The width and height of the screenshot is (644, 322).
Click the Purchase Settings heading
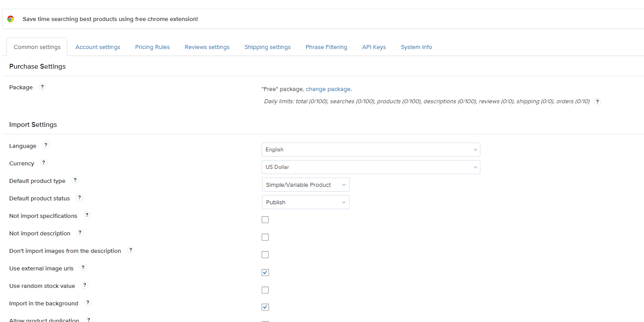click(x=37, y=66)
